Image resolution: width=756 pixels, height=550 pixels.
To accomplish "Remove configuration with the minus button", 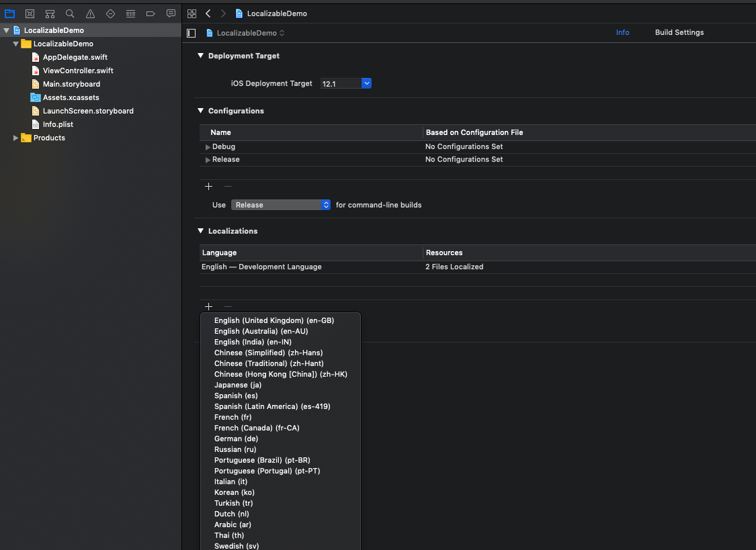I will click(228, 187).
